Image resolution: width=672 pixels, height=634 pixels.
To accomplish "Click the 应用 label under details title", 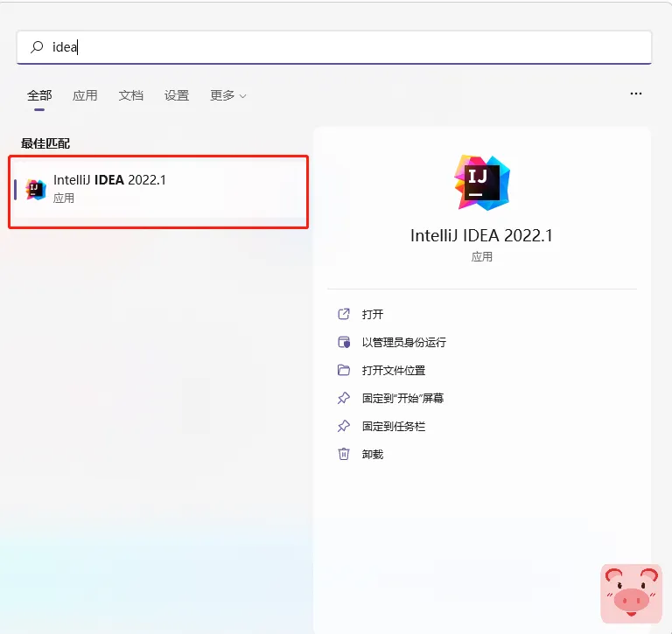I will tap(482, 256).
